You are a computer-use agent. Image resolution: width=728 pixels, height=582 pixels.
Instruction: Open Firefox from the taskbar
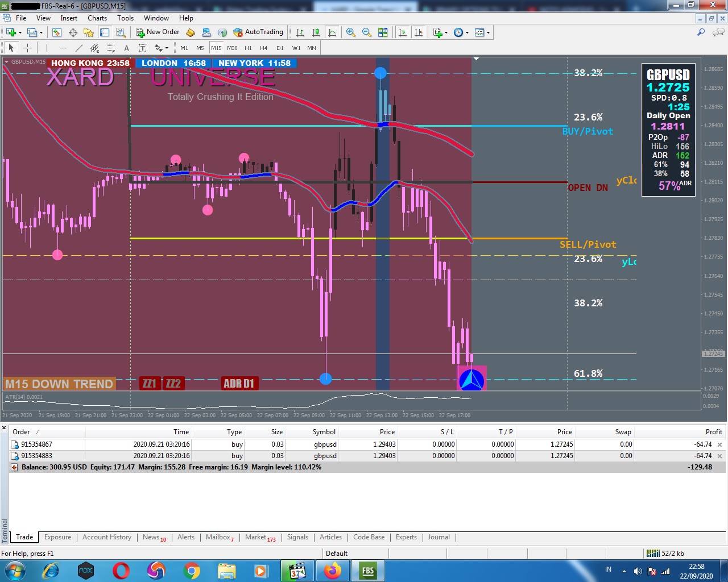point(332,570)
